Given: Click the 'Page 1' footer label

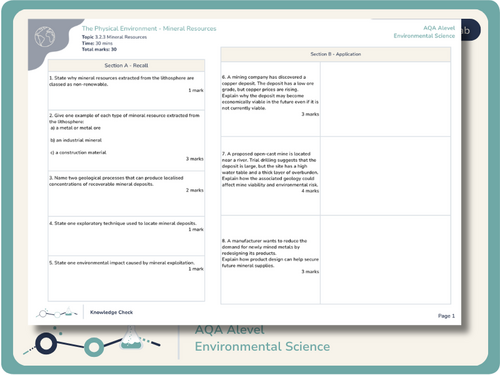Looking at the screenshot, I should pyautogui.click(x=446, y=316).
